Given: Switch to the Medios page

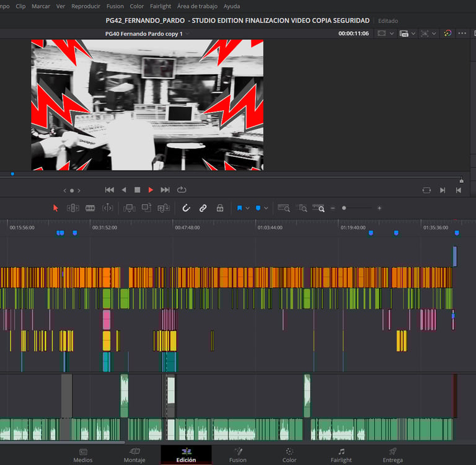Looking at the screenshot, I should 83,455.
